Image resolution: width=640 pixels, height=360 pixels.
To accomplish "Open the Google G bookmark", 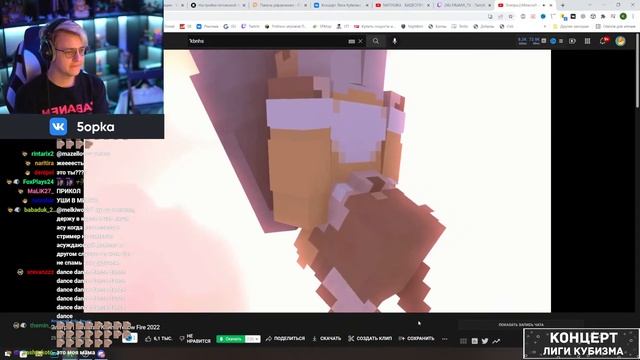I will click(x=230, y=27).
